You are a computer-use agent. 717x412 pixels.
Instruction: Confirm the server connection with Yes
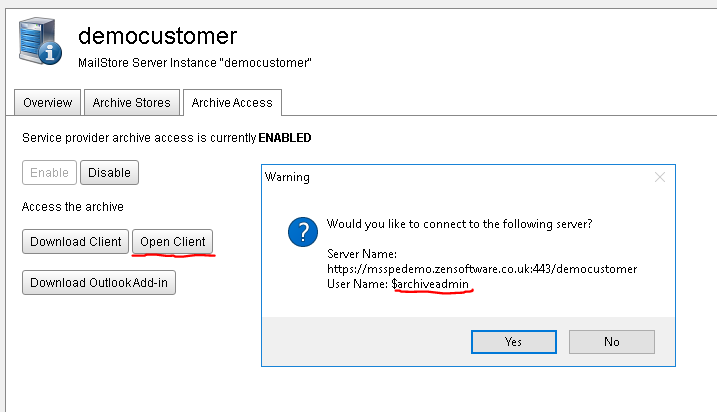coord(514,342)
